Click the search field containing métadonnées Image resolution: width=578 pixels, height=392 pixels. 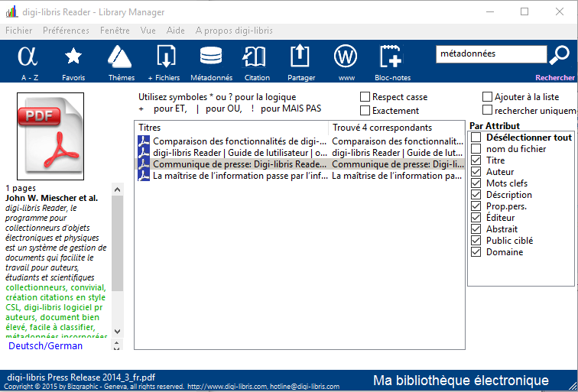click(x=491, y=54)
